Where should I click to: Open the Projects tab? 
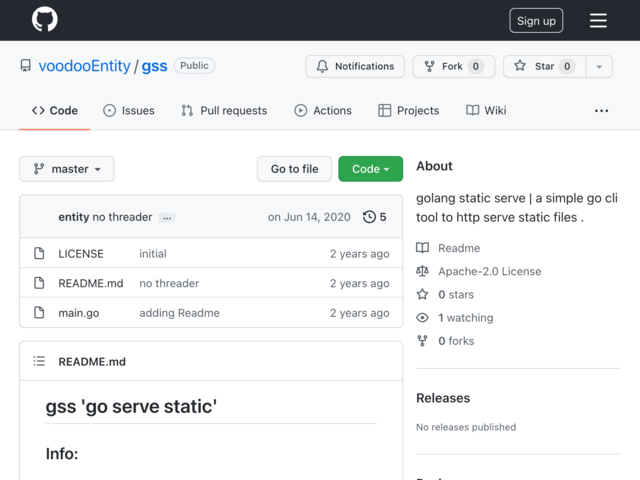409,111
